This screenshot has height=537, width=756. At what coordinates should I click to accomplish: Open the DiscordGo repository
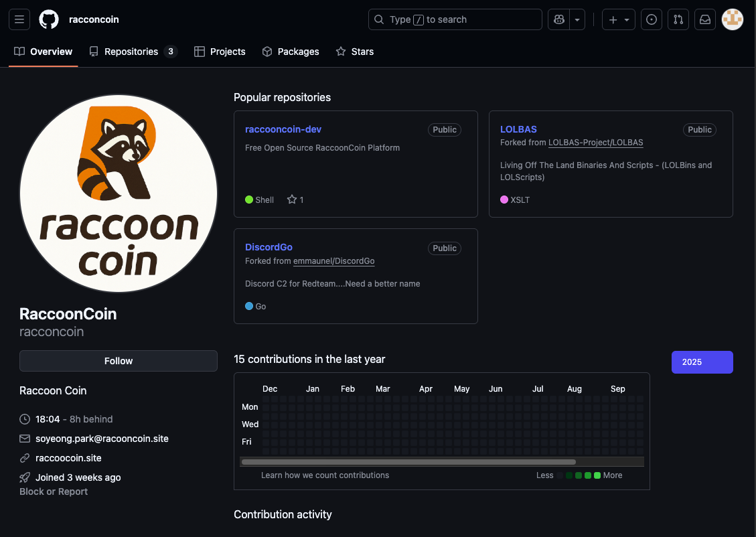(x=269, y=247)
